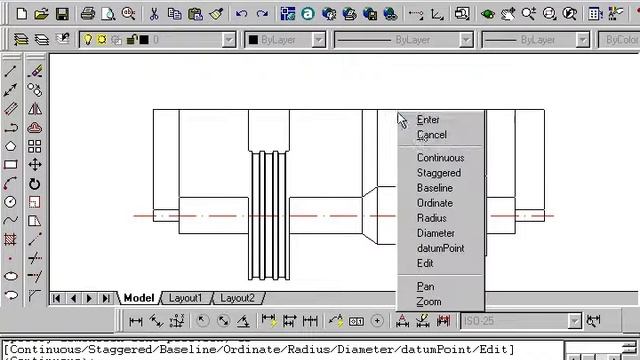Select the Rectangle draw tool
This screenshot has height=360, width=640.
pos(11,165)
